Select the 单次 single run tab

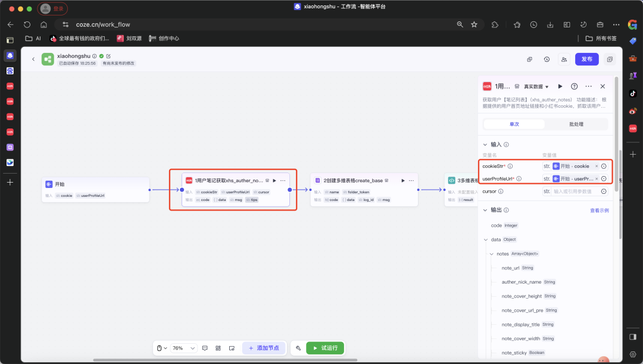coord(514,124)
